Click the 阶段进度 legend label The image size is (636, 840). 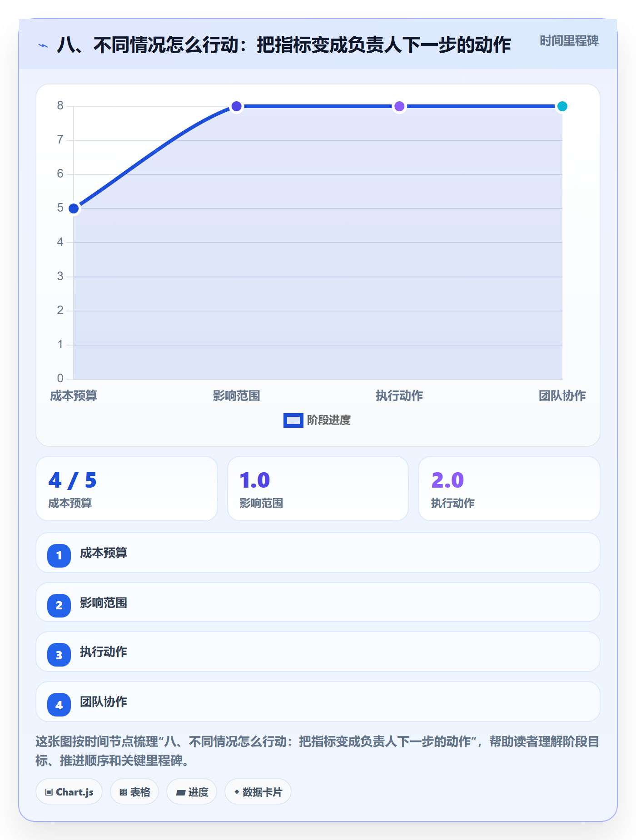(328, 420)
